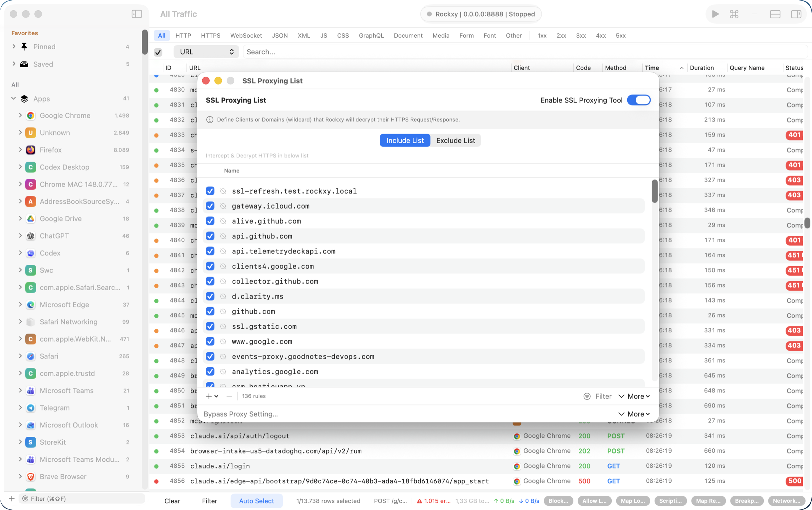Click the minus remove-rule icon
The image size is (812, 510).
229,396
